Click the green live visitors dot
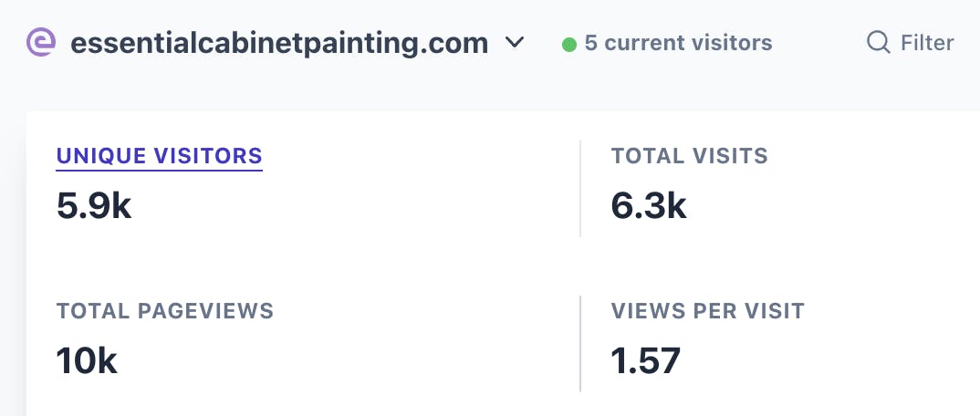This screenshot has height=416, width=980. coord(569,43)
